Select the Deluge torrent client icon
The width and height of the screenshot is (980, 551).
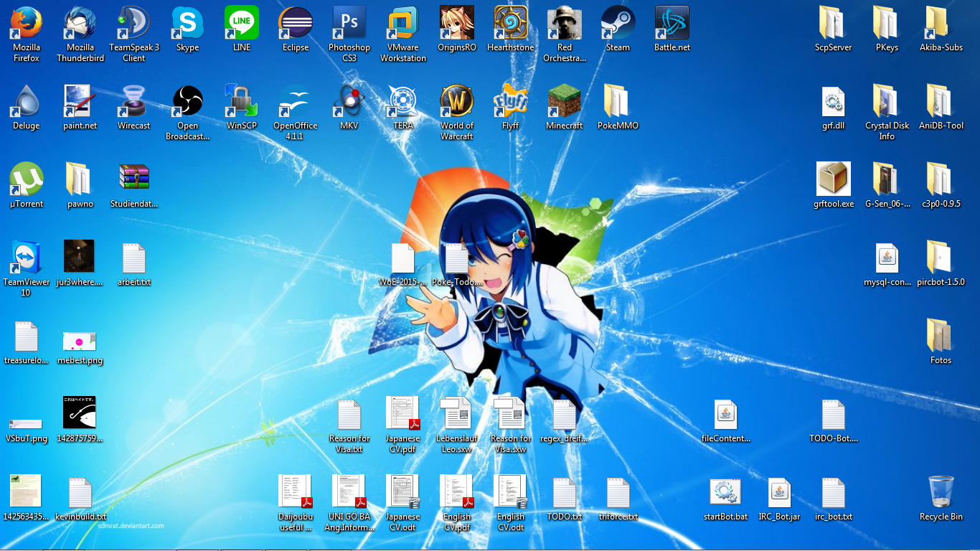point(27,102)
